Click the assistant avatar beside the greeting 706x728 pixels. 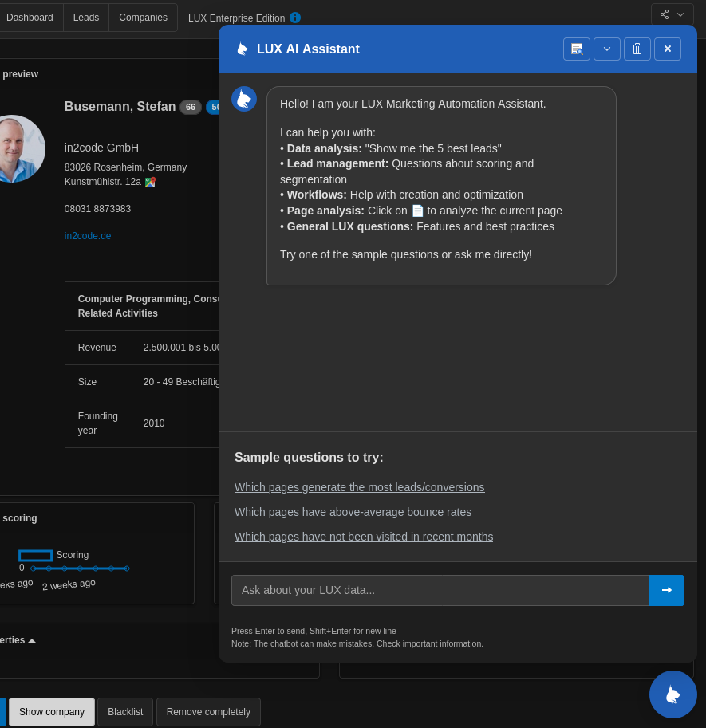(x=244, y=99)
